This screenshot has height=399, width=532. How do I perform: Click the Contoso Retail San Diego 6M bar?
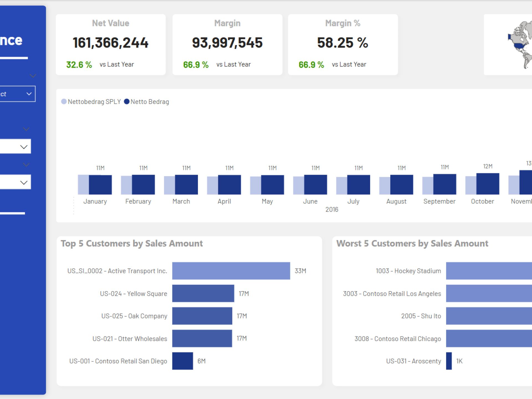182,361
